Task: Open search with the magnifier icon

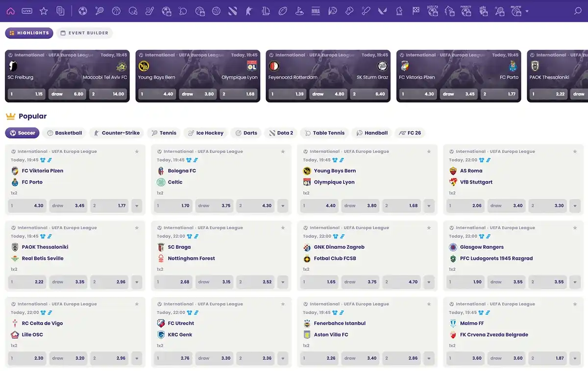Action: point(578,11)
